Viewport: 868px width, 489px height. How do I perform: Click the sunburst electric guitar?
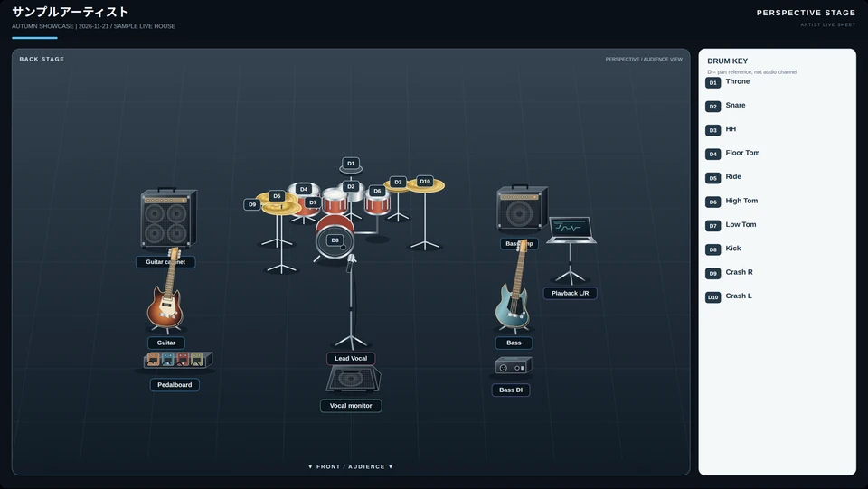coord(166,288)
